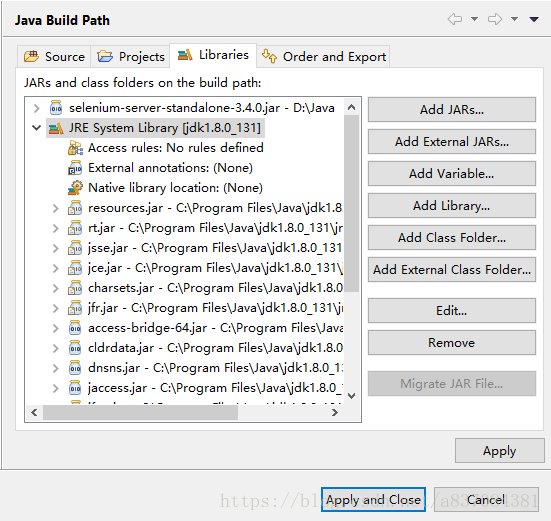This screenshot has height=521, width=551.
Task: Go back with the left arrow icon
Action: point(455,19)
